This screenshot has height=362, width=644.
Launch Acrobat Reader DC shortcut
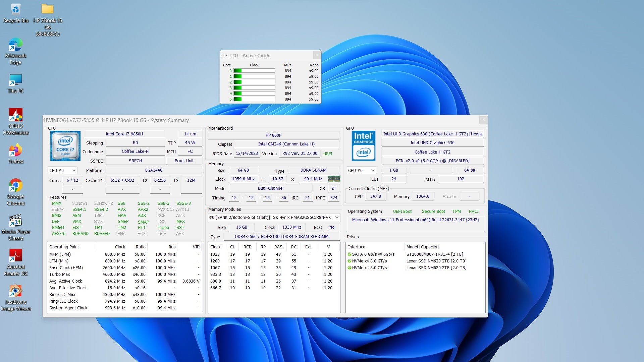pos(15,263)
